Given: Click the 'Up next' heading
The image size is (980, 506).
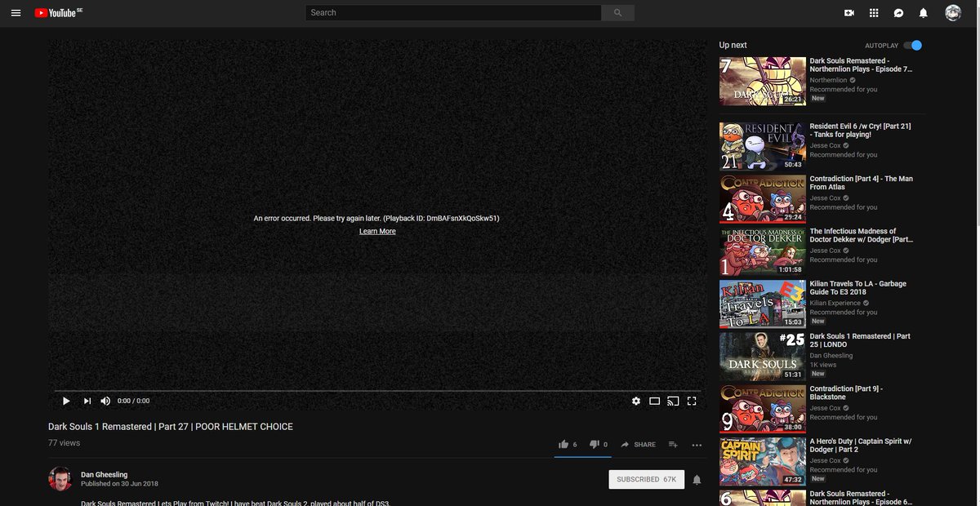Looking at the screenshot, I should point(733,46).
